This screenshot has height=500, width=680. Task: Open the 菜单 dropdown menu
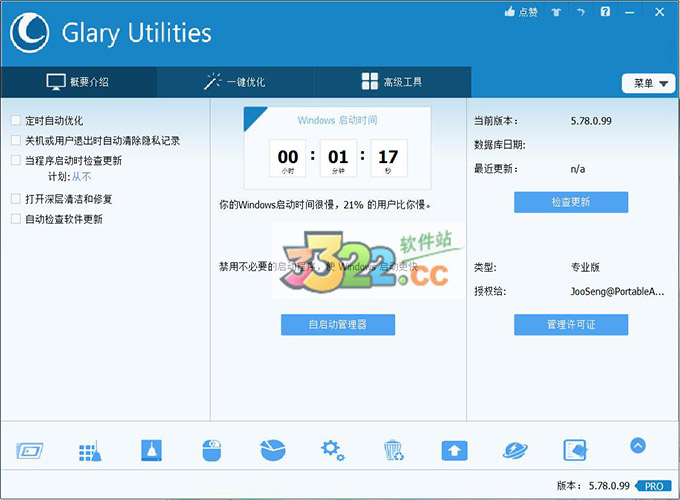(x=648, y=83)
